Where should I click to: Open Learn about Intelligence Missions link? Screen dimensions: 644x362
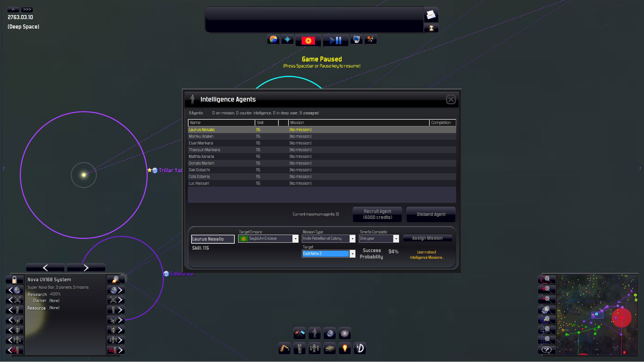pos(427,255)
